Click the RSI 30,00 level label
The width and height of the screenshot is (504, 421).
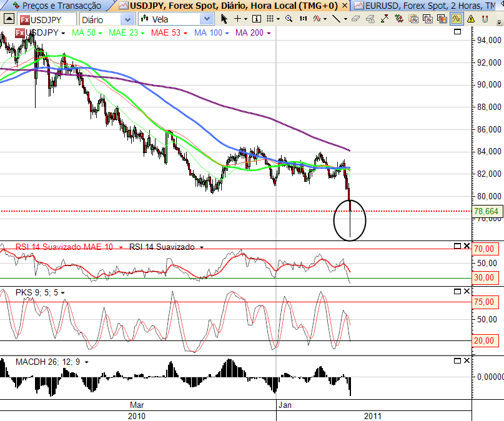tap(484, 277)
